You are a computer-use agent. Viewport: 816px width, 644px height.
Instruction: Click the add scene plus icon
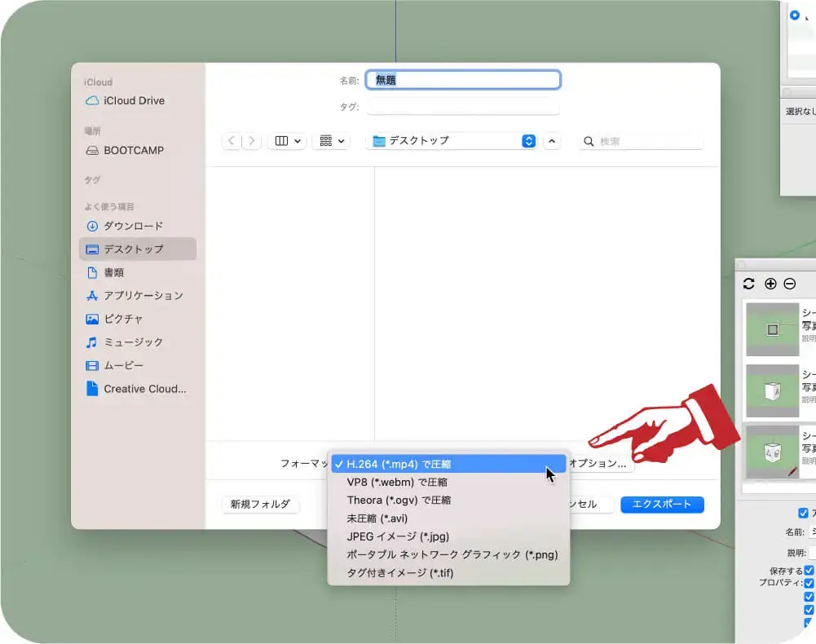770,284
